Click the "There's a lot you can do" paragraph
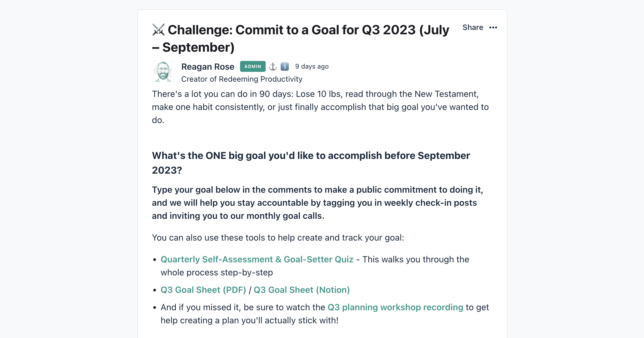644x338 pixels. [x=320, y=107]
